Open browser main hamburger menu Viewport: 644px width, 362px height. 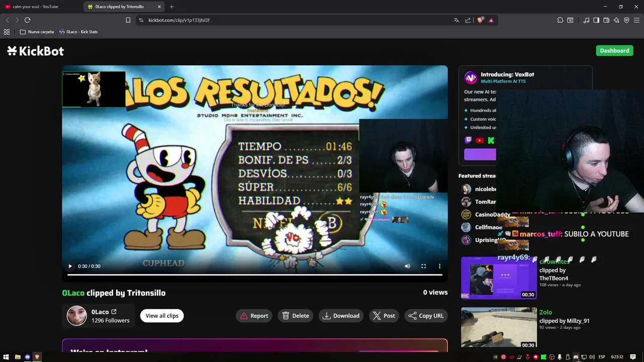coord(636,20)
